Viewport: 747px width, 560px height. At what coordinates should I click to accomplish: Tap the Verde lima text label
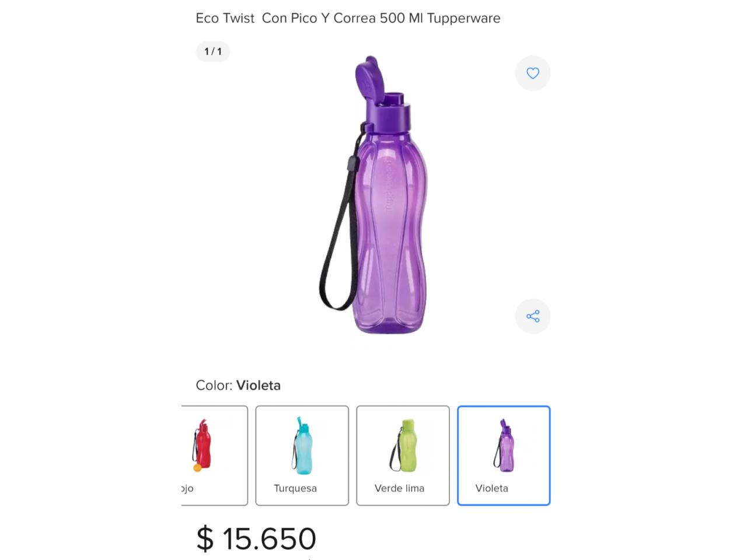(x=400, y=488)
